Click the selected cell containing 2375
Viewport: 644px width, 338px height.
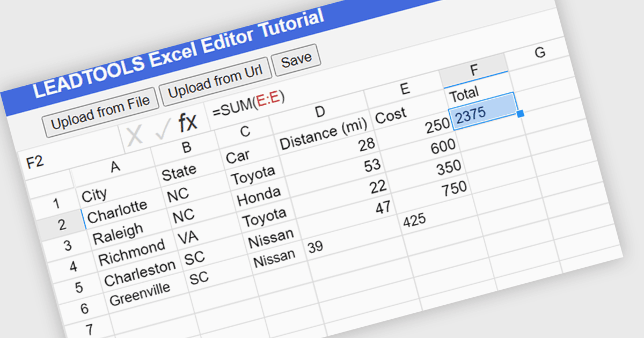click(485, 111)
